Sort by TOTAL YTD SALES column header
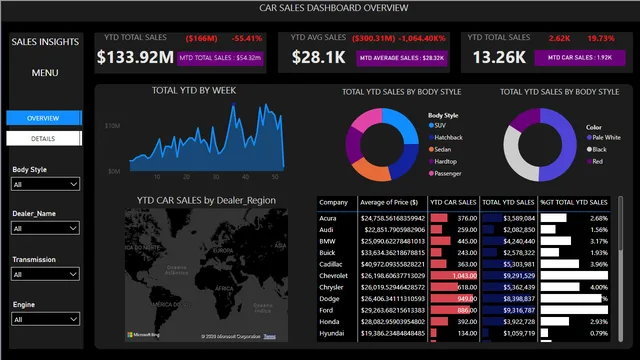The height and width of the screenshot is (360, 640). pos(508,202)
